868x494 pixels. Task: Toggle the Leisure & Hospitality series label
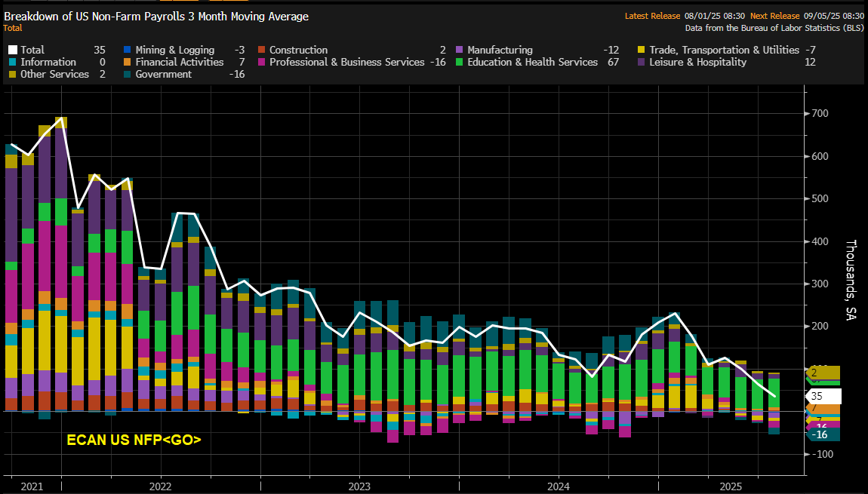point(697,62)
